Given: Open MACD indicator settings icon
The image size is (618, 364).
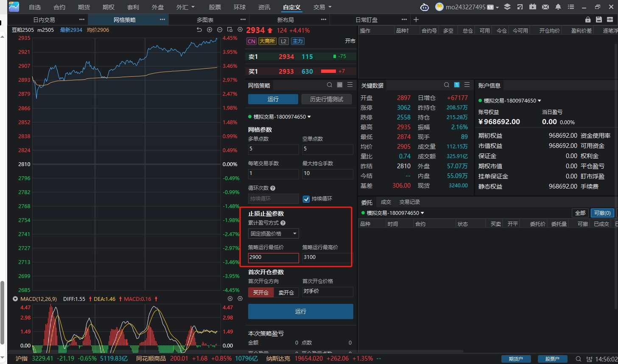Looking at the screenshot, I should (240, 299).
